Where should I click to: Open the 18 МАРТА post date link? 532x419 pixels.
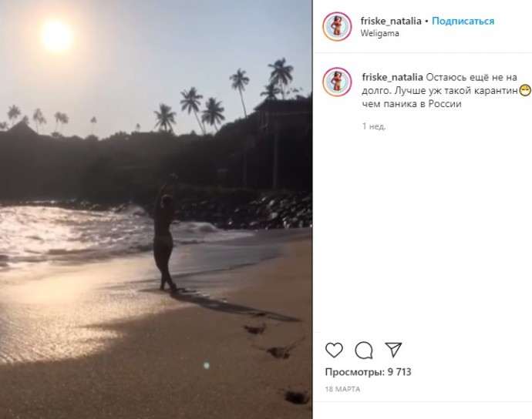click(342, 389)
